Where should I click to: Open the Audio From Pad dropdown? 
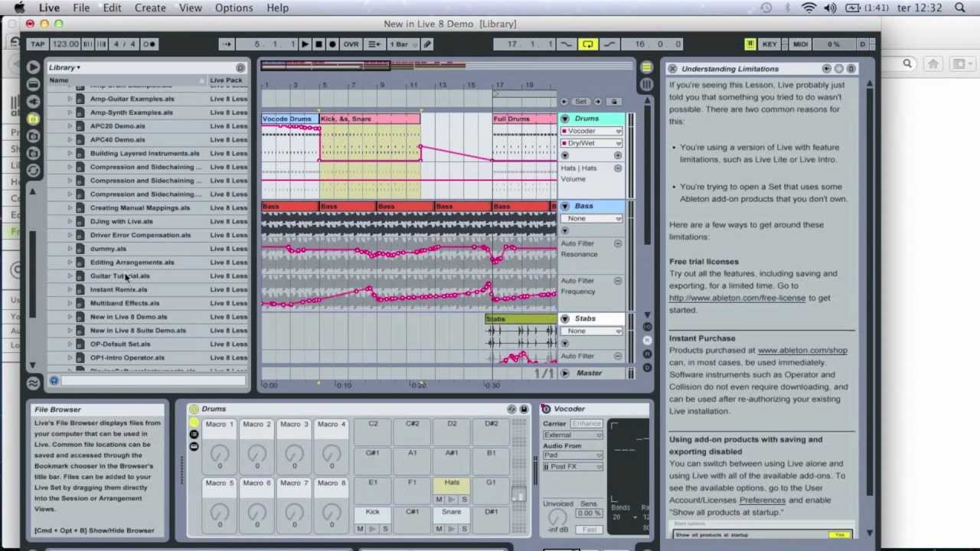coord(573,455)
